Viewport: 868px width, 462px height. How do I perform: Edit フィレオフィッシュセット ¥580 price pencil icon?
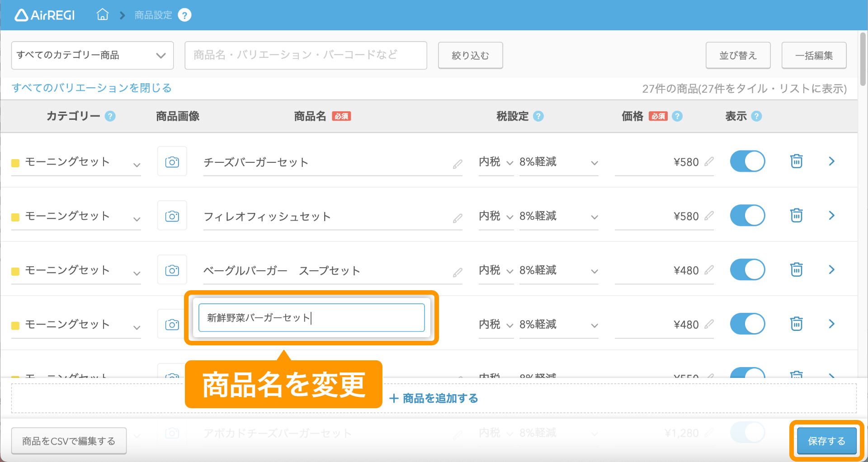pos(709,216)
